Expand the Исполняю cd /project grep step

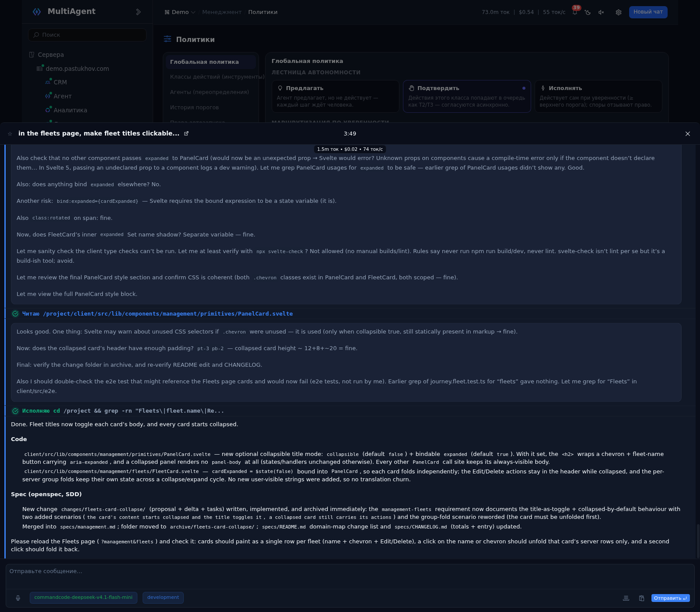123,411
